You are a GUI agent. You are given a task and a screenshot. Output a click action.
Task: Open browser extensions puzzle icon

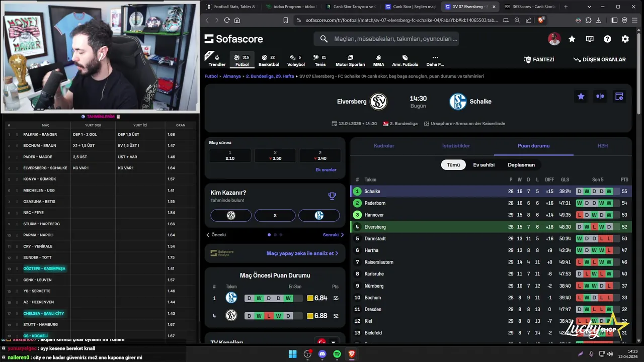click(x=589, y=20)
